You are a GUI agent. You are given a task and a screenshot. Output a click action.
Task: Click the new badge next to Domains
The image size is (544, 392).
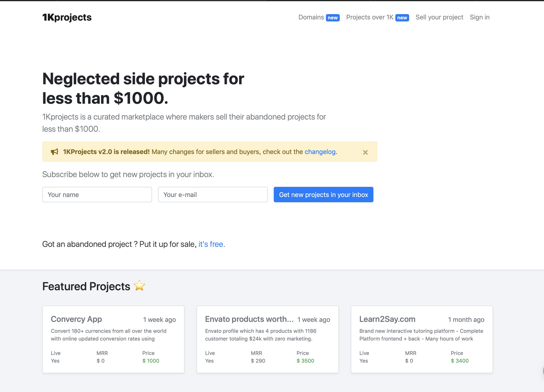pos(333,18)
